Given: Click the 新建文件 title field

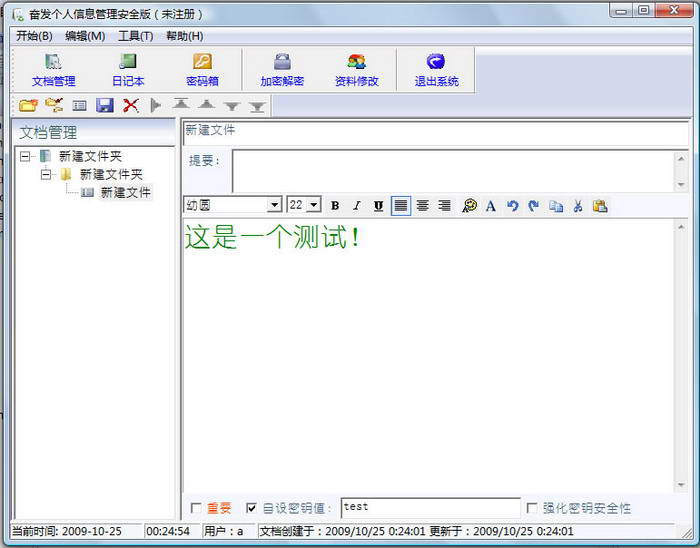Looking at the screenshot, I should point(435,133).
